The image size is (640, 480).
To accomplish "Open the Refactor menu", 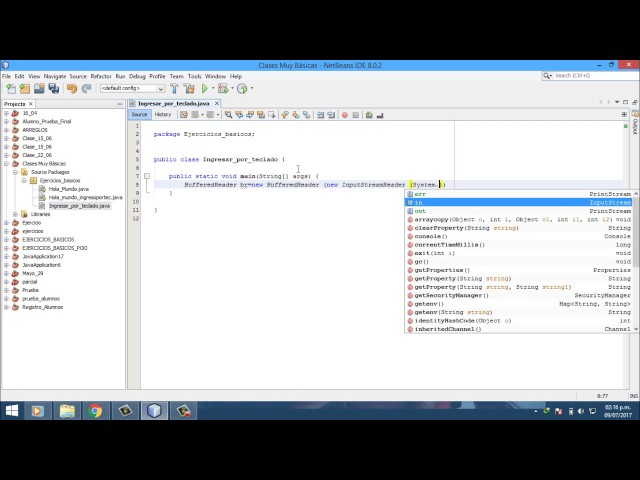I will coord(101,76).
